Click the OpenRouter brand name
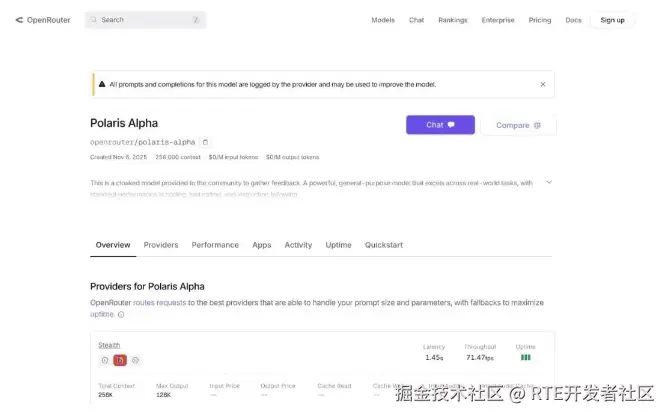 tap(48, 20)
